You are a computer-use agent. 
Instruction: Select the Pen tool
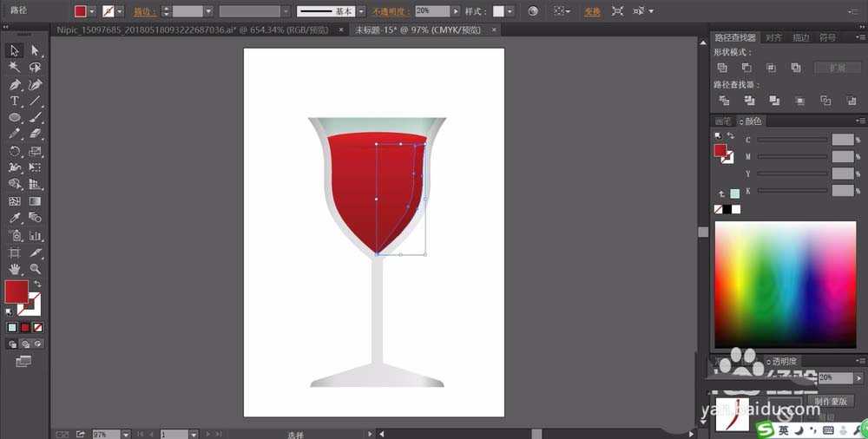point(15,84)
